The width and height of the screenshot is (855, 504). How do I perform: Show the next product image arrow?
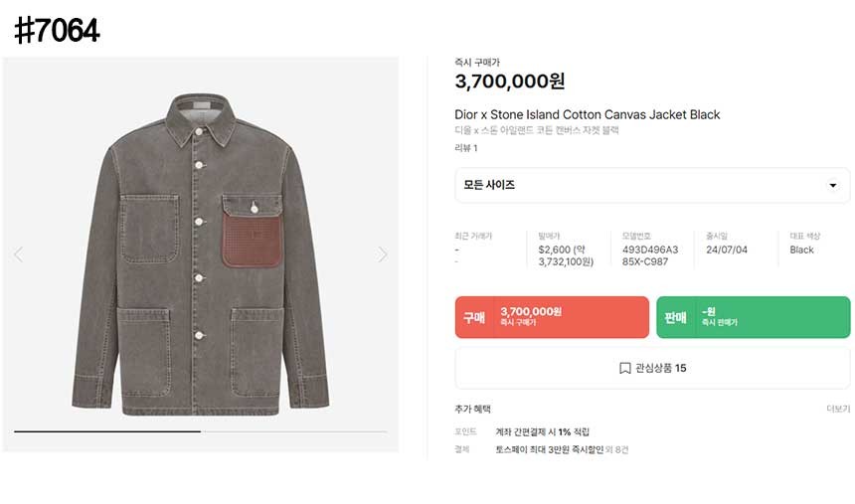[383, 254]
